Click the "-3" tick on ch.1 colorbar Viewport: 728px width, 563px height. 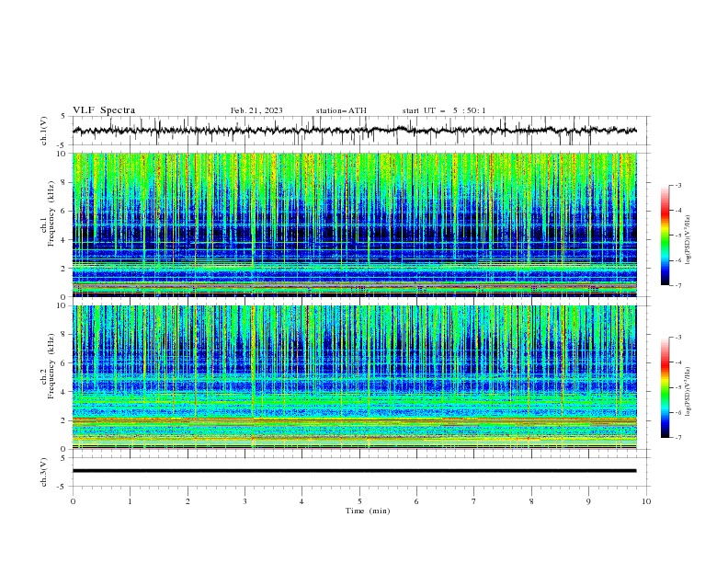[677, 186]
